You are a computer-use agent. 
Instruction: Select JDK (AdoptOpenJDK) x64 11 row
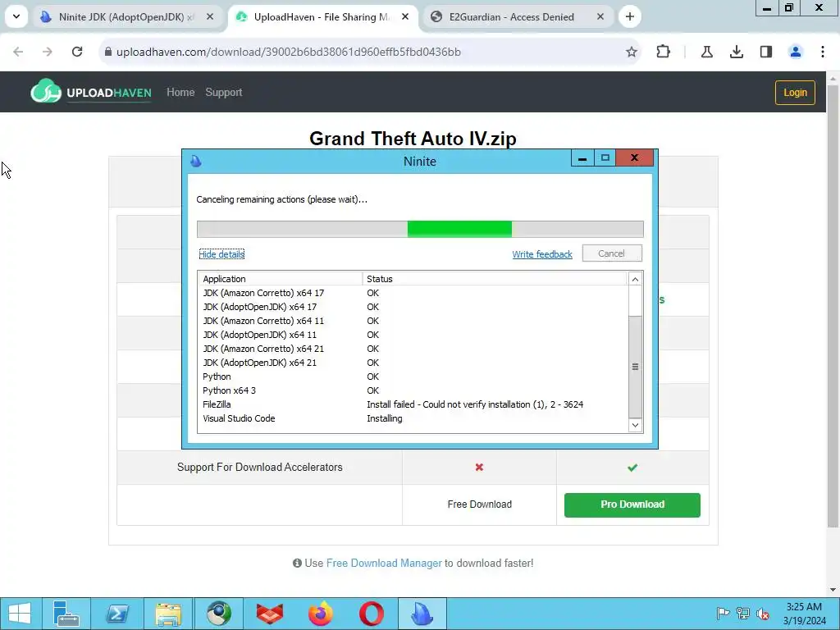pyautogui.click(x=413, y=335)
